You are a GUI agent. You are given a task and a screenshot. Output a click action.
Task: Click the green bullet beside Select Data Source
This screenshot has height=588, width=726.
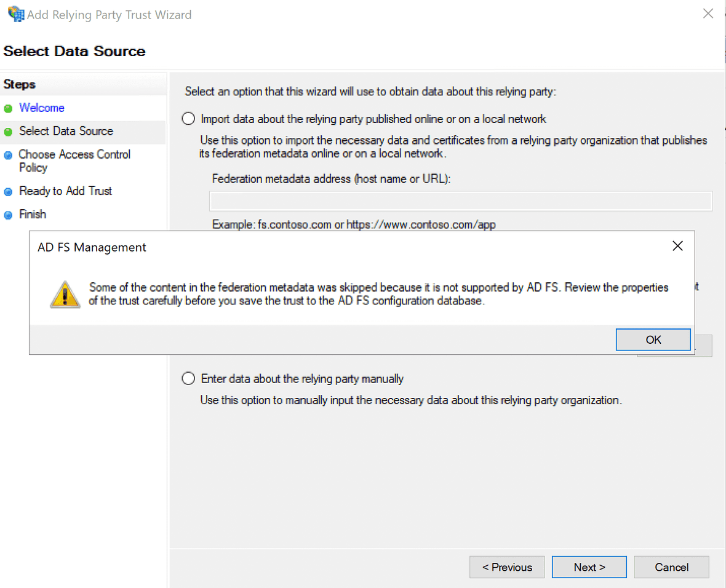coord(8,132)
